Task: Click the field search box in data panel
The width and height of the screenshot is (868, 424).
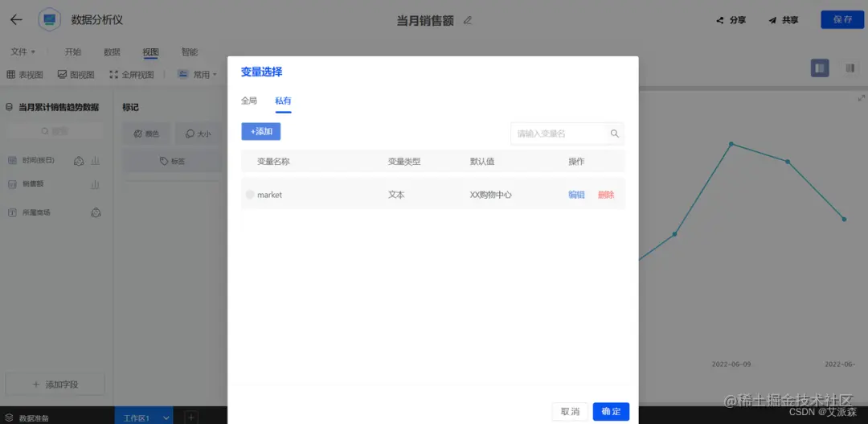Action: pos(54,131)
